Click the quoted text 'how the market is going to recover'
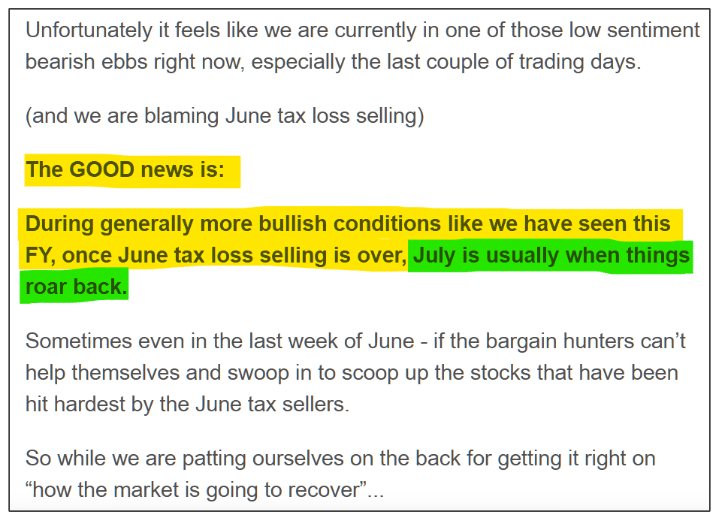Screen dimensions: 717x520 tap(196, 490)
